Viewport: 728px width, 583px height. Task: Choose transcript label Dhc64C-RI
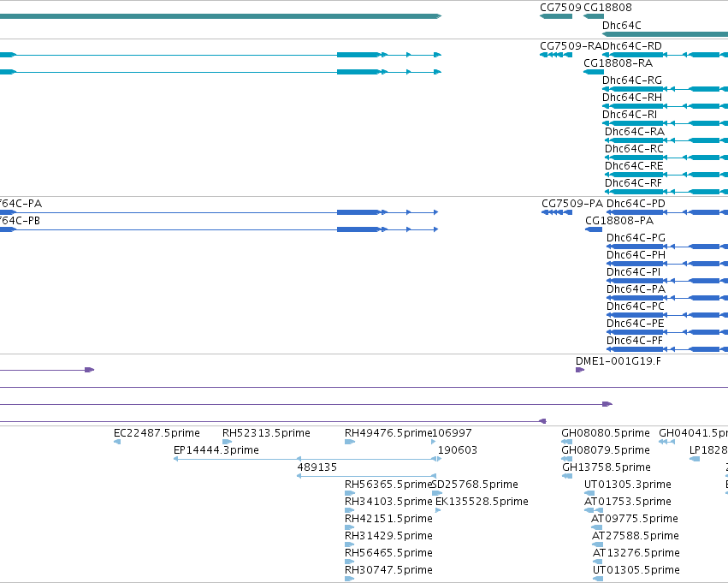pyautogui.click(x=630, y=115)
